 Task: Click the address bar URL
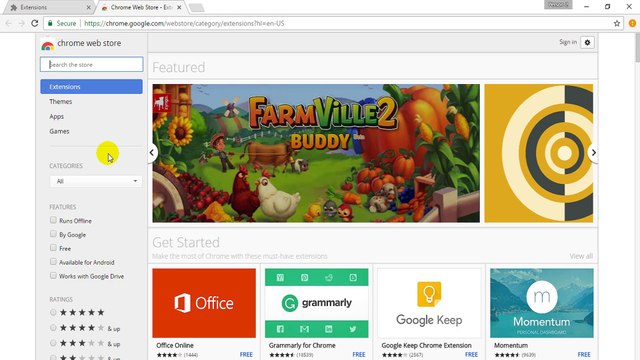(x=184, y=24)
